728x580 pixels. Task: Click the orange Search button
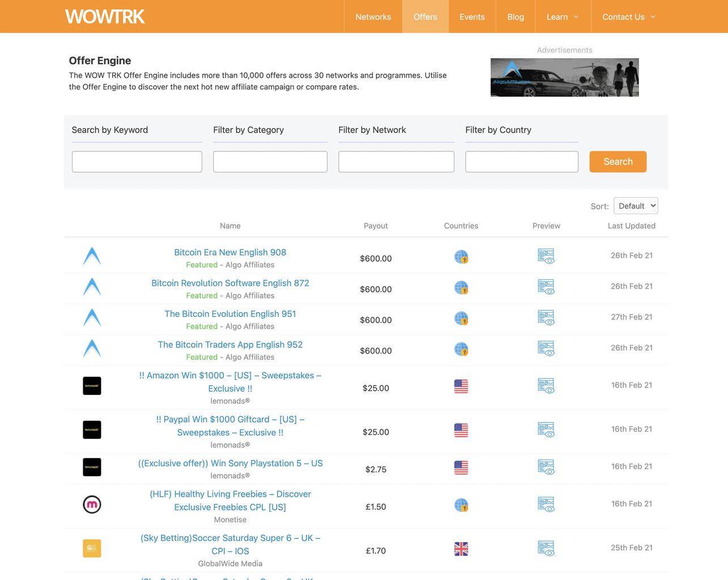(x=618, y=161)
